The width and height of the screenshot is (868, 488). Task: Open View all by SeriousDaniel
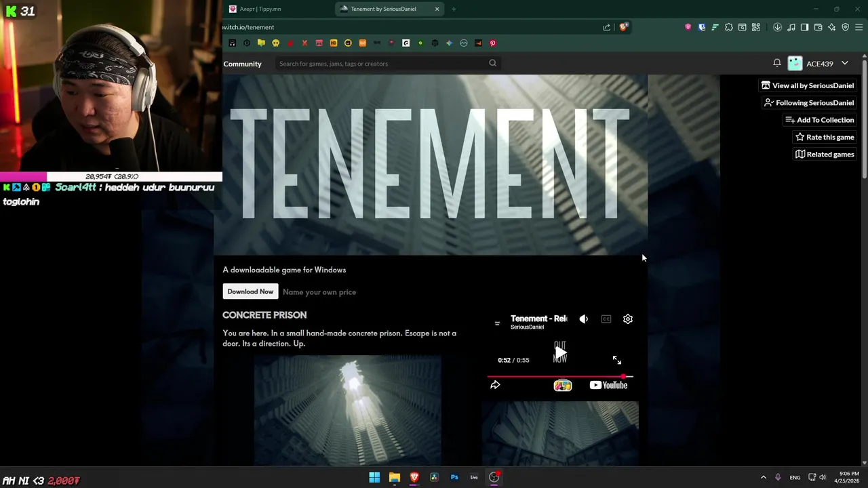[x=807, y=85]
